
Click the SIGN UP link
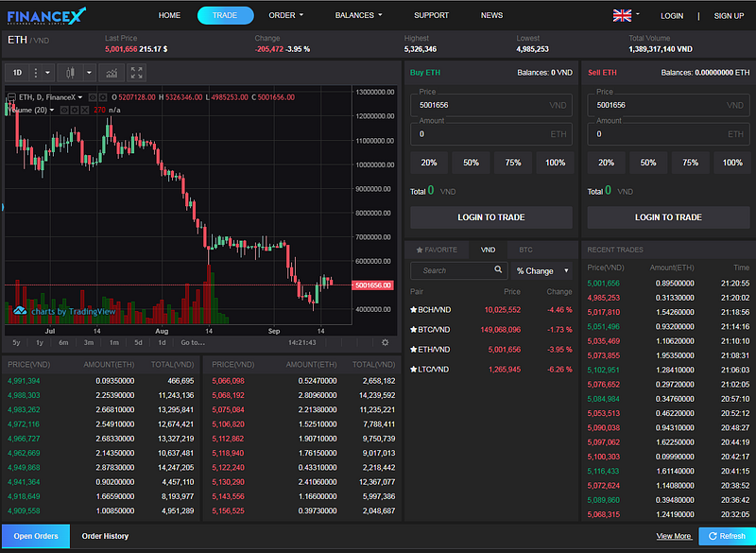tap(729, 16)
